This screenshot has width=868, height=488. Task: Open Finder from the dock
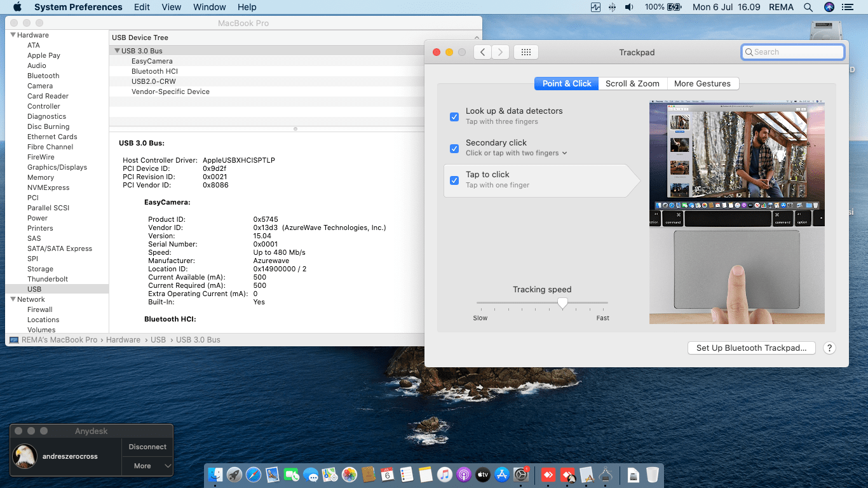tap(215, 475)
